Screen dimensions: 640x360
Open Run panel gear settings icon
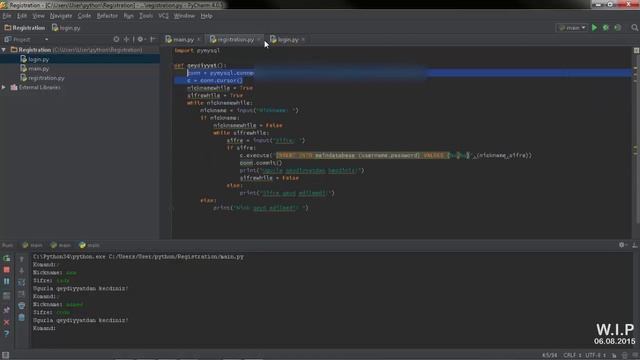coord(622,245)
